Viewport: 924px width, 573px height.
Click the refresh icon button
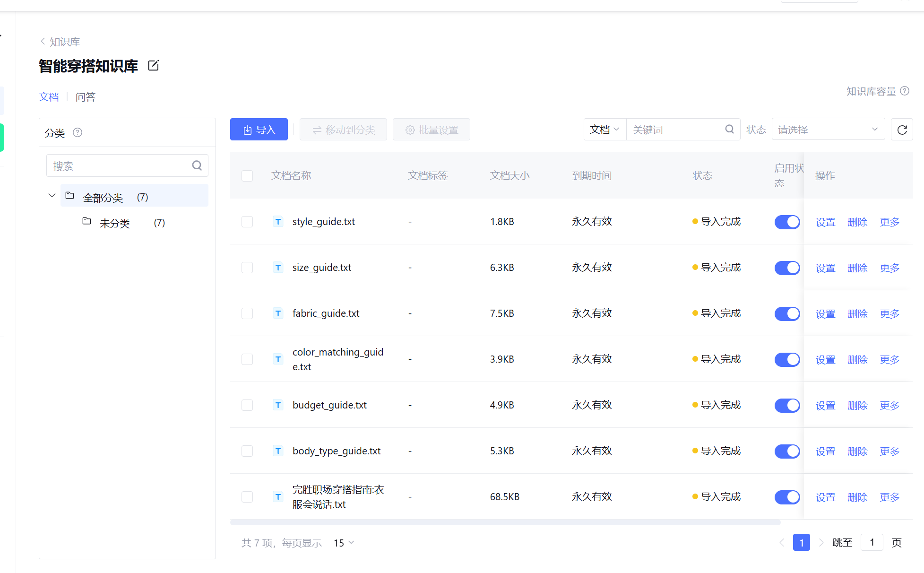point(902,130)
